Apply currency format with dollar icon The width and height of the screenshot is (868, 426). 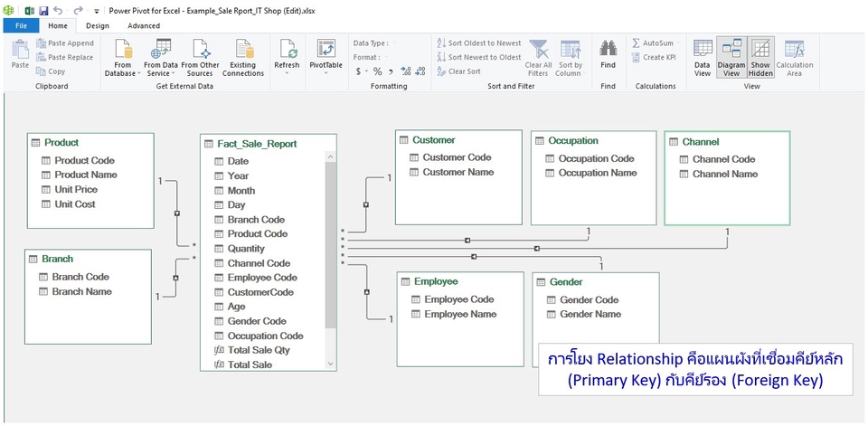(360, 71)
